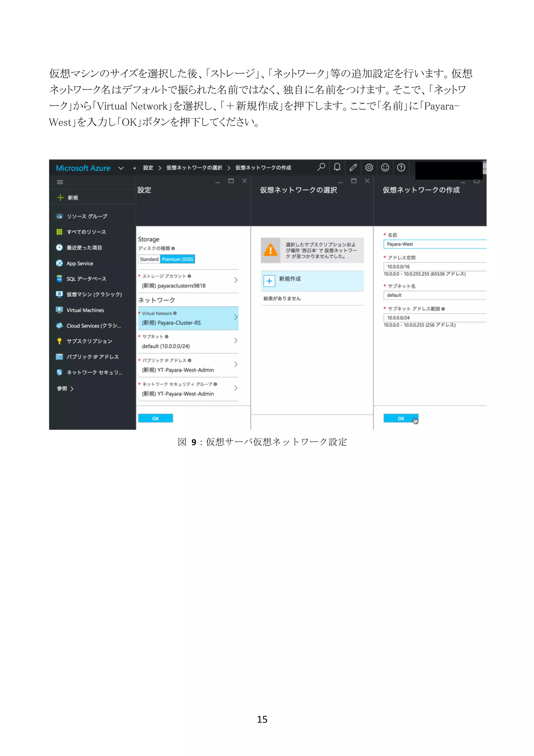Click the plus icon beside 新規作成

pyautogui.click(x=269, y=281)
